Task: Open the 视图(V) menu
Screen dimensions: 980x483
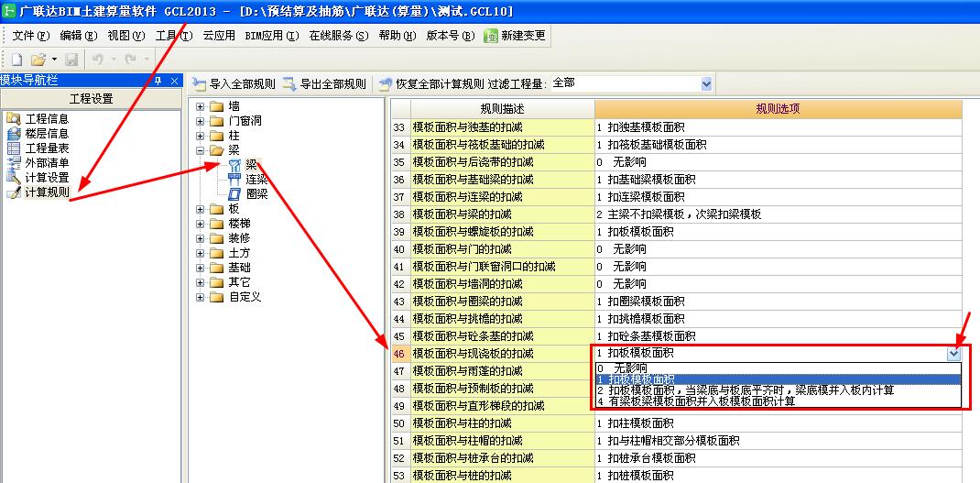Action: coord(125,36)
